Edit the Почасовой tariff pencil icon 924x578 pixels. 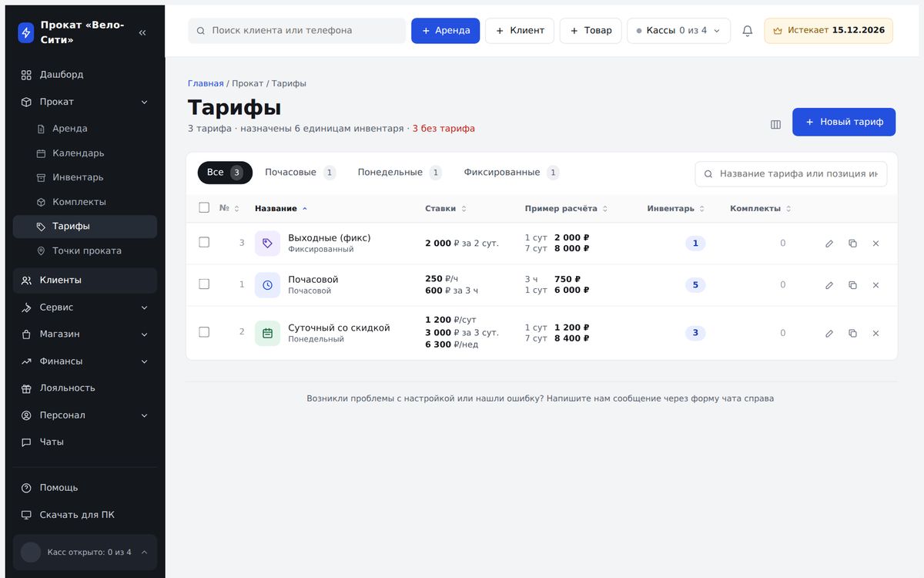tap(829, 285)
